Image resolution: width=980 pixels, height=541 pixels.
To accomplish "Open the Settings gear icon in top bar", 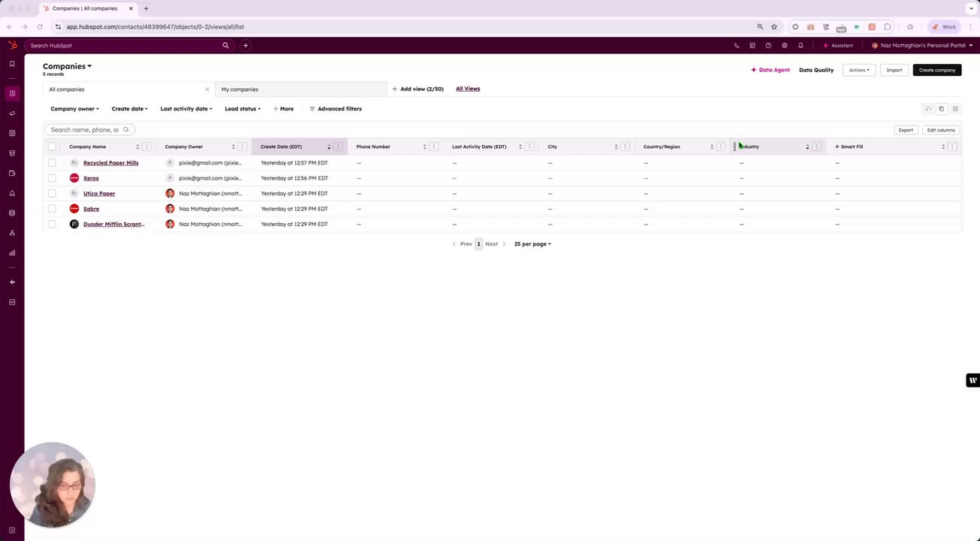I will (x=784, y=45).
